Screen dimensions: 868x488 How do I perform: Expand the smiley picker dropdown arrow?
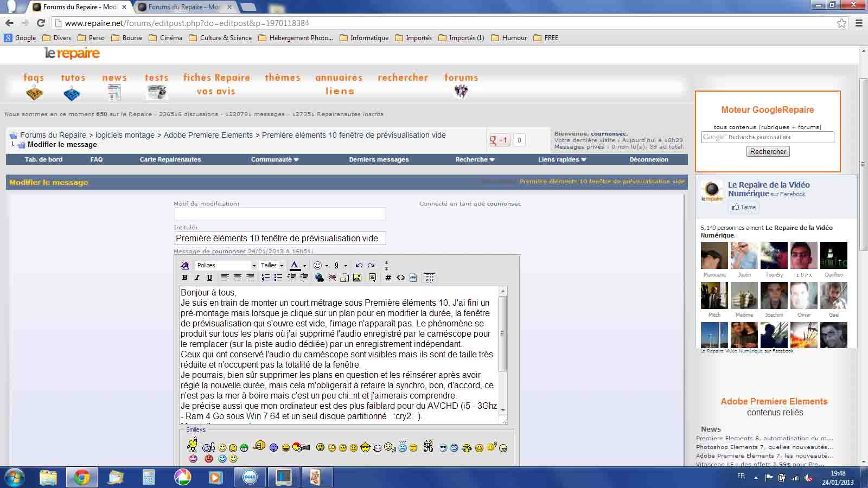click(327, 266)
